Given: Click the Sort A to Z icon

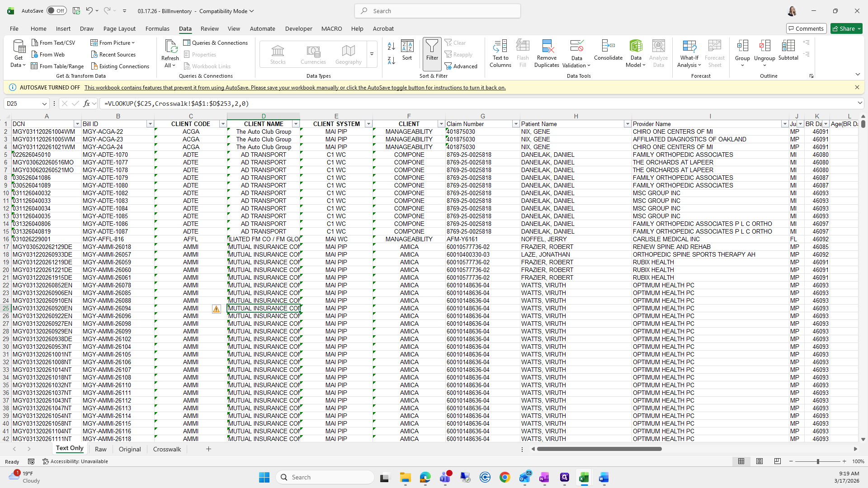Looking at the screenshot, I should point(392,46).
